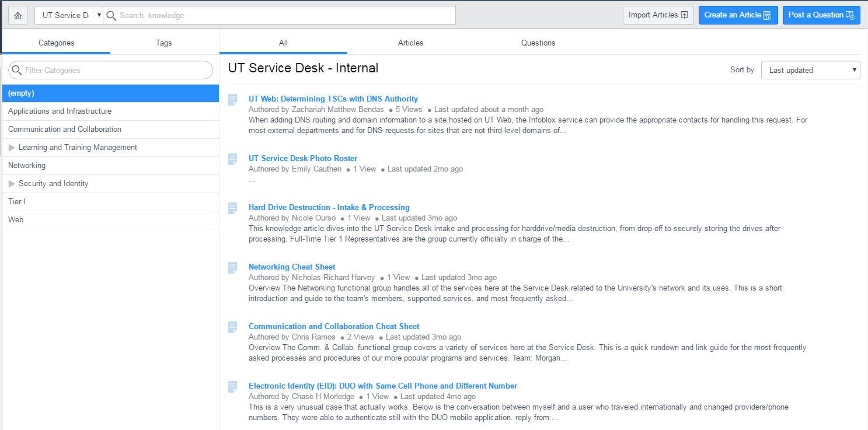Click the search magnifier icon in knowledge search
The height and width of the screenshot is (430, 868).
(x=111, y=15)
